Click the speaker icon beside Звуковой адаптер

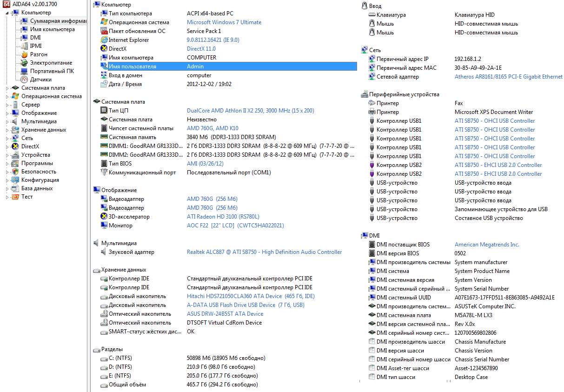point(104,252)
